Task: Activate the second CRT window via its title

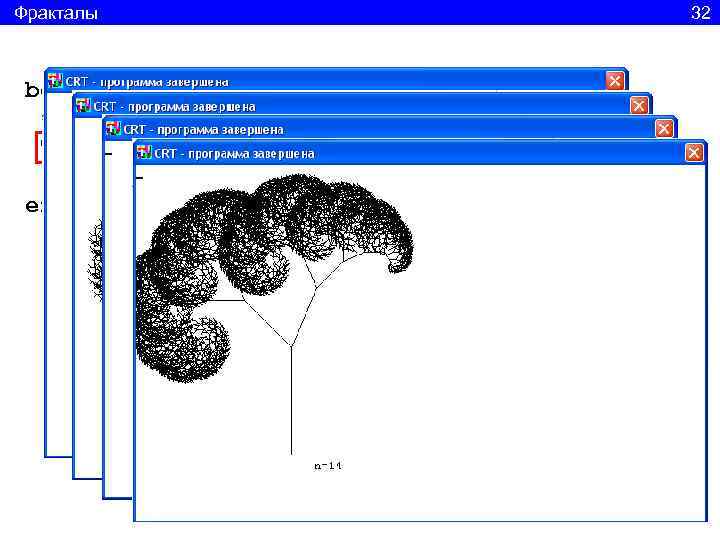Action: (x=203, y=130)
